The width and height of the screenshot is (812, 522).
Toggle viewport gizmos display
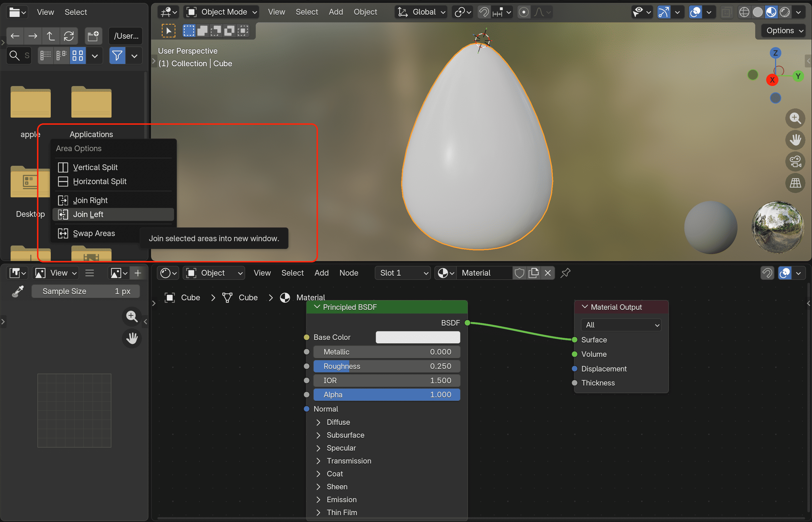click(664, 12)
